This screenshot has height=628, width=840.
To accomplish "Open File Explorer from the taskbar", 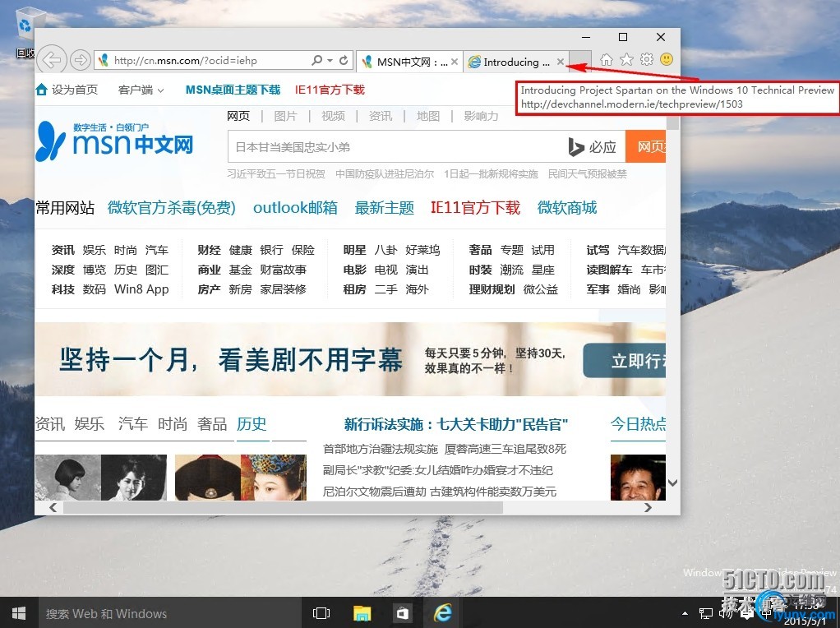I will 362,613.
